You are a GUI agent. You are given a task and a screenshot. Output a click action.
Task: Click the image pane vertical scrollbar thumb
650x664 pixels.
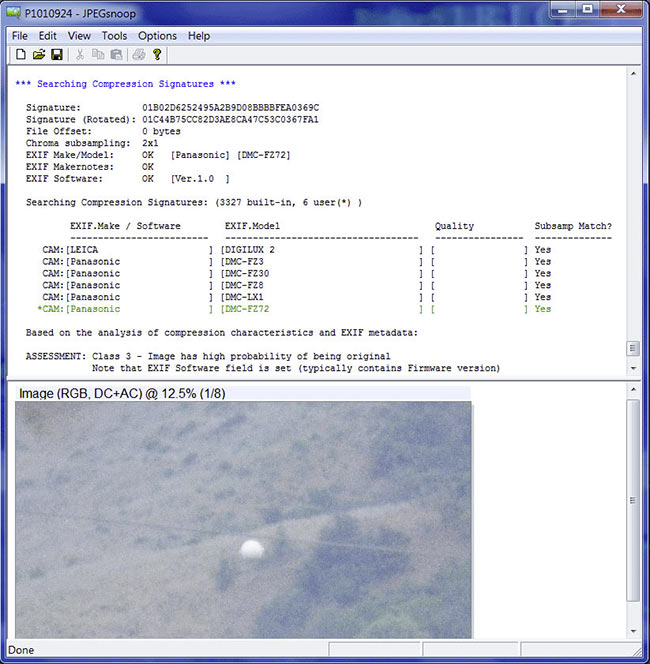[633, 500]
